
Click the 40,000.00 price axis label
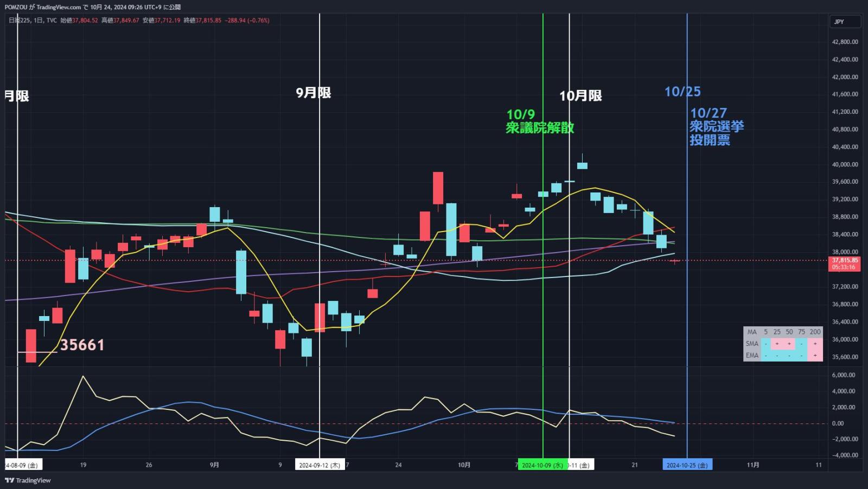845,164
